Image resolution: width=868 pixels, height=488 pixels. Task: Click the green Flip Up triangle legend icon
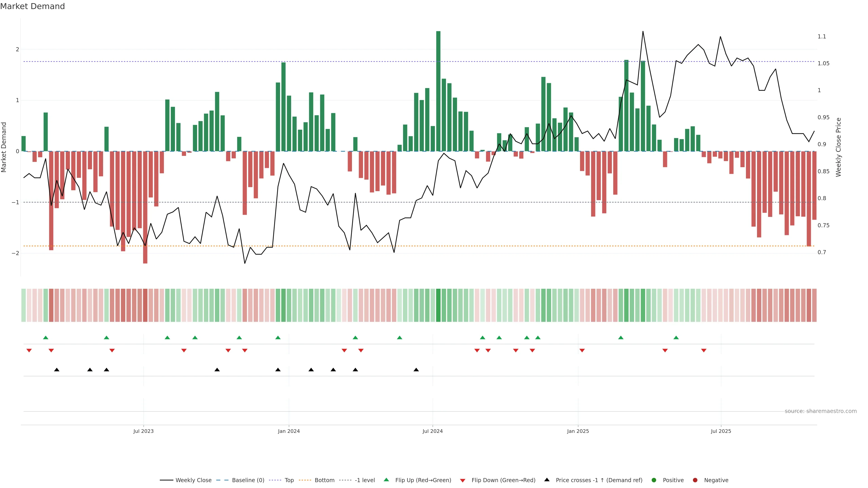(x=386, y=480)
